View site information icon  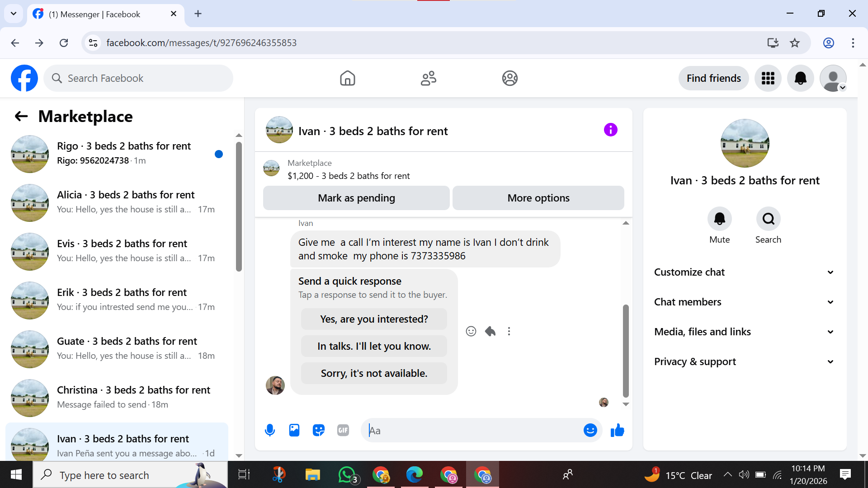click(93, 43)
